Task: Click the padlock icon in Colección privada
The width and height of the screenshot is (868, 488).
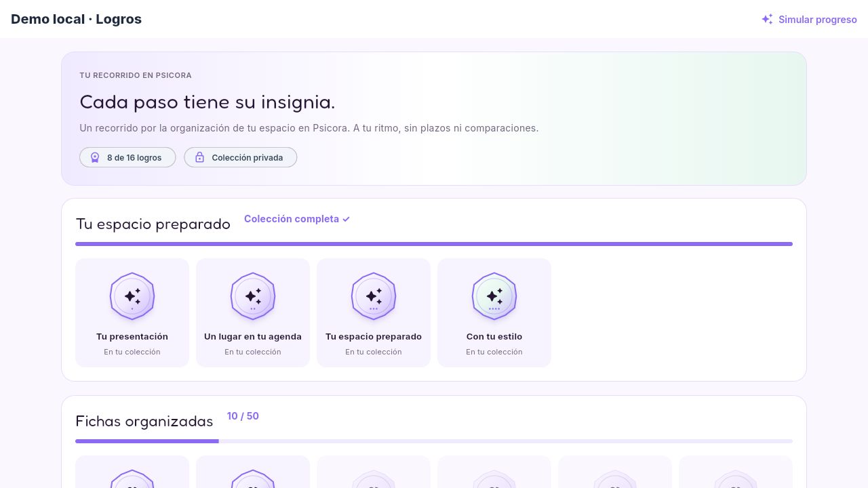Action: point(200,158)
